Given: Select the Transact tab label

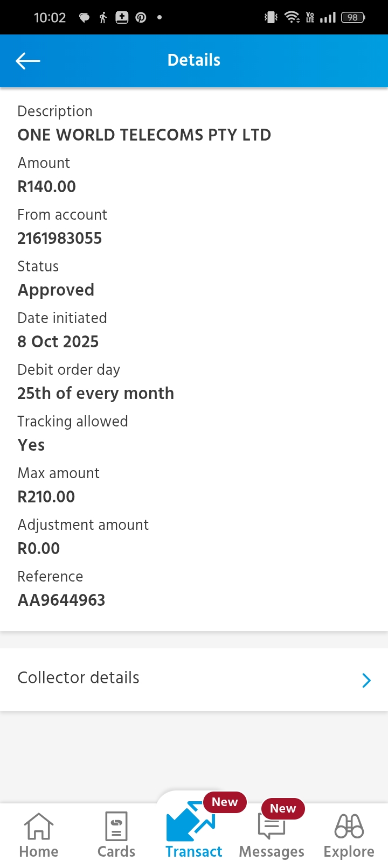Looking at the screenshot, I should click(193, 852).
